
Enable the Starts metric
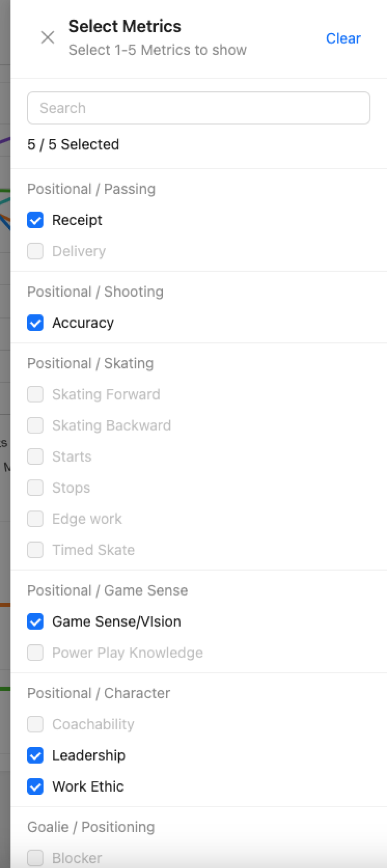tap(35, 456)
